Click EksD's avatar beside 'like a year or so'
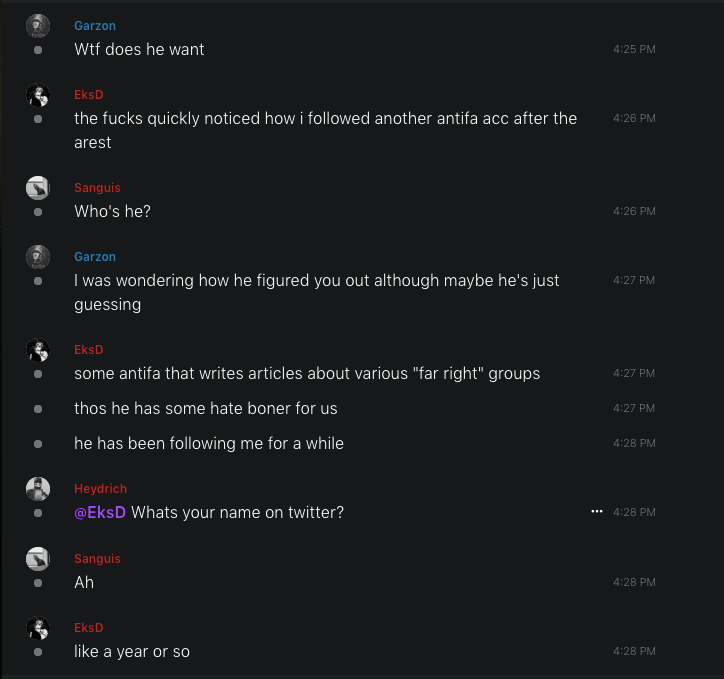The width and height of the screenshot is (724, 679). tap(38, 628)
